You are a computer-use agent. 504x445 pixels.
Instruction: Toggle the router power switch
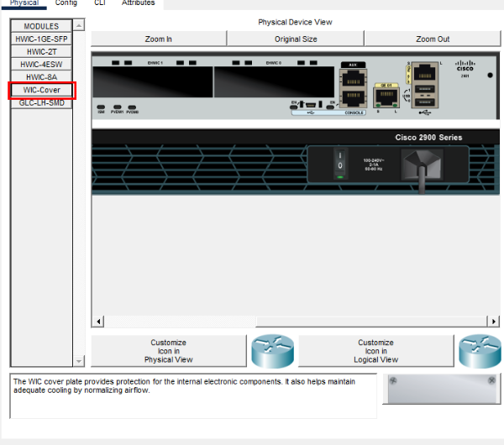(x=340, y=163)
